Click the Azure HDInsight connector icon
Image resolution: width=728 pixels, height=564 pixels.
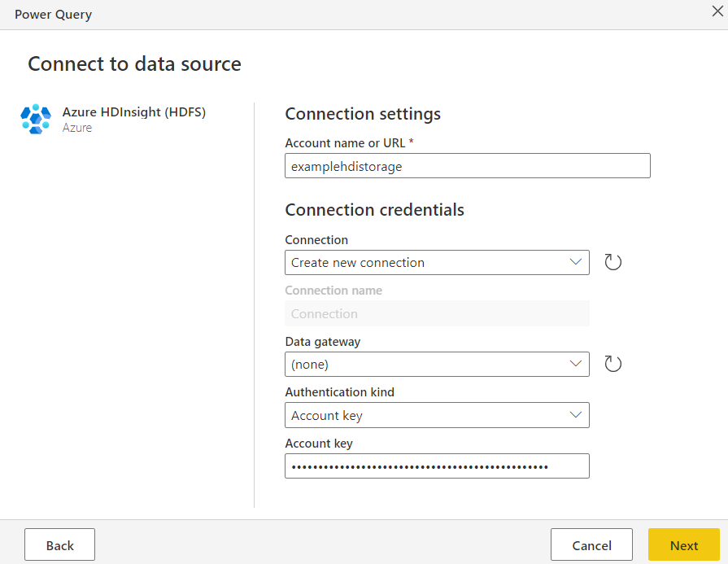(36, 119)
